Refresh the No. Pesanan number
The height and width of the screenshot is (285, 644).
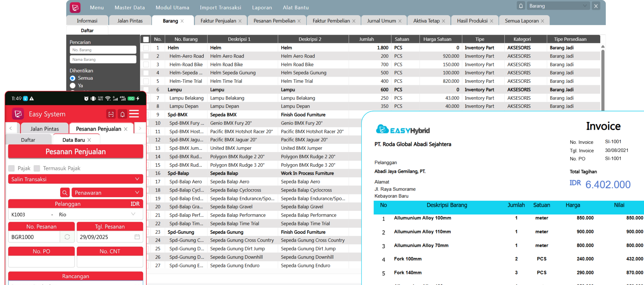67,237
